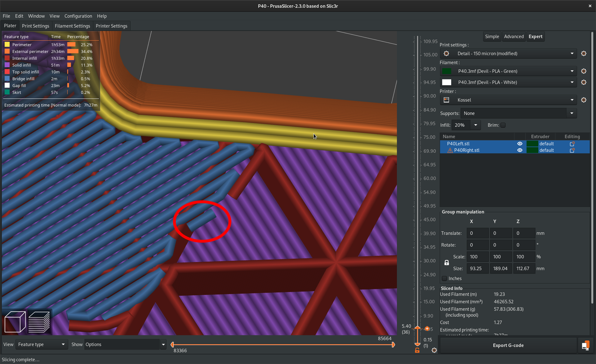Expand the Supports dropdown
The width and height of the screenshot is (596, 364).
point(572,113)
